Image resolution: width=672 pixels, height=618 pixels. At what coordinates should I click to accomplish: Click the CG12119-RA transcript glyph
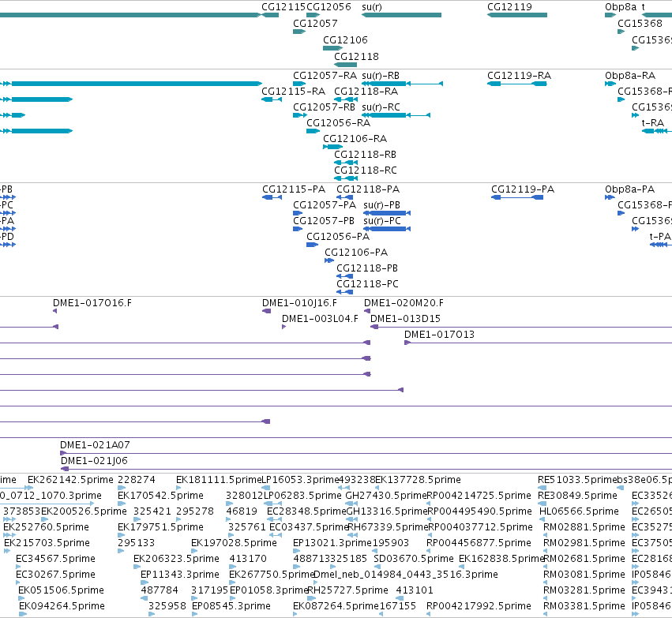pyautogui.click(x=517, y=84)
